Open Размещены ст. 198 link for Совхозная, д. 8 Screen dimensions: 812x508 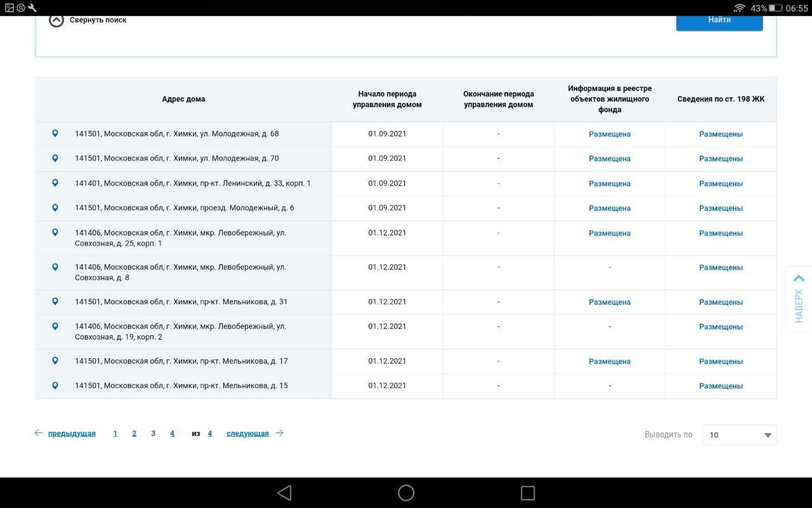tap(721, 267)
